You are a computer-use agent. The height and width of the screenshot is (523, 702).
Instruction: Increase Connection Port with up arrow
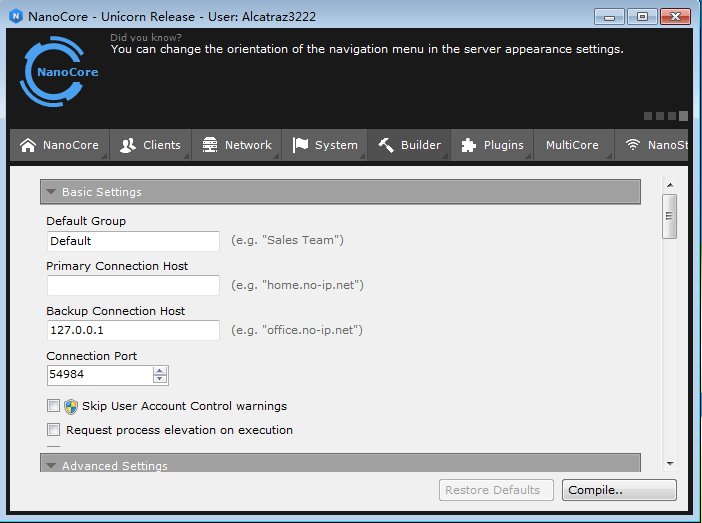click(159, 371)
